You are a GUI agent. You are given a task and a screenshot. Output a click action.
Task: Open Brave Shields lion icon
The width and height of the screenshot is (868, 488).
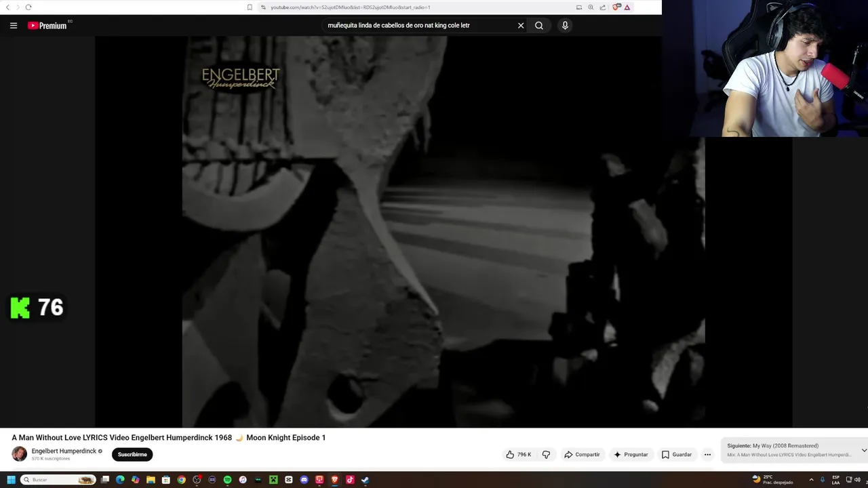click(x=616, y=7)
